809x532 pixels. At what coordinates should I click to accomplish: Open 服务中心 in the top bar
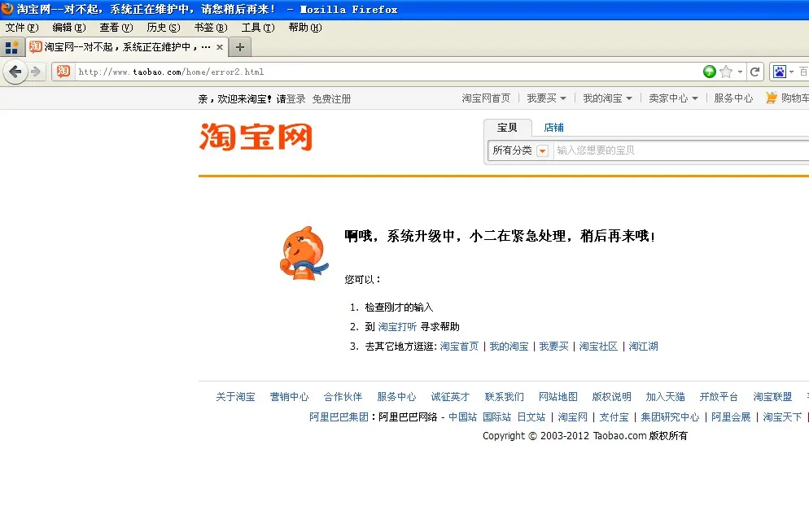click(x=733, y=98)
